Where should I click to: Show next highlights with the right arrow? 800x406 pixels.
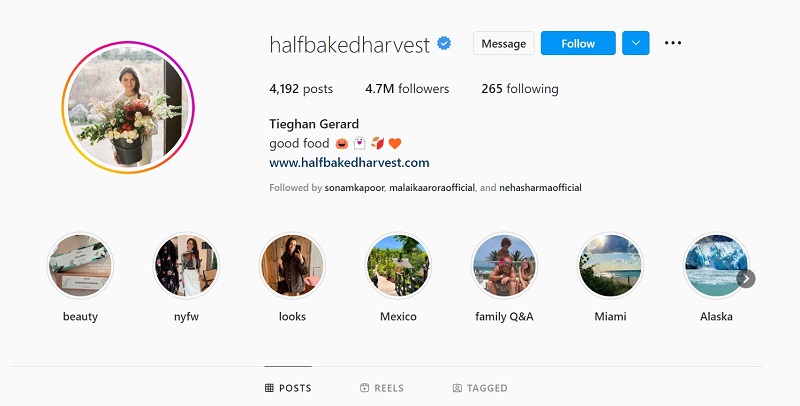click(746, 279)
